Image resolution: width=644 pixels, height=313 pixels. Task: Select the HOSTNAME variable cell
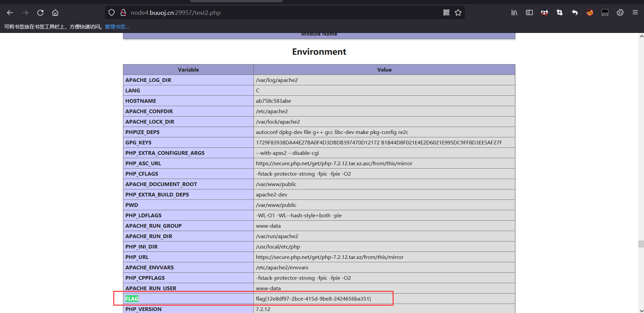188,101
